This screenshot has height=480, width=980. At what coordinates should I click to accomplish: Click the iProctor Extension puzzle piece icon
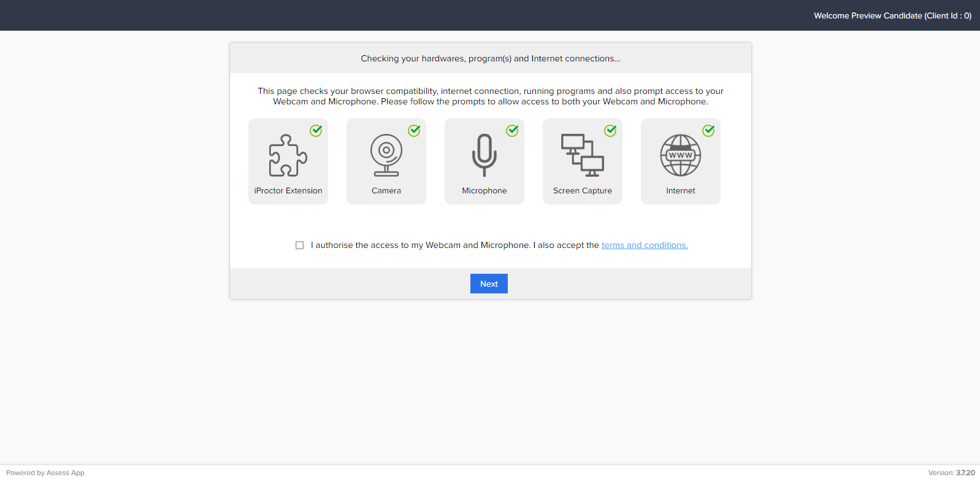tap(288, 155)
